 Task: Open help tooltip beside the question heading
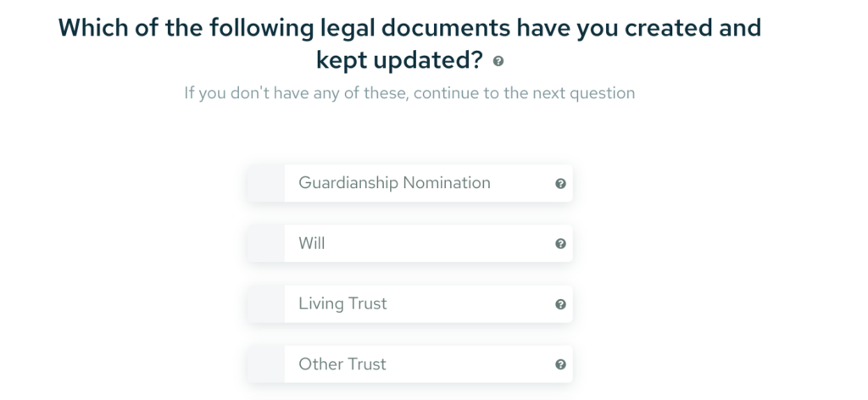point(498,61)
